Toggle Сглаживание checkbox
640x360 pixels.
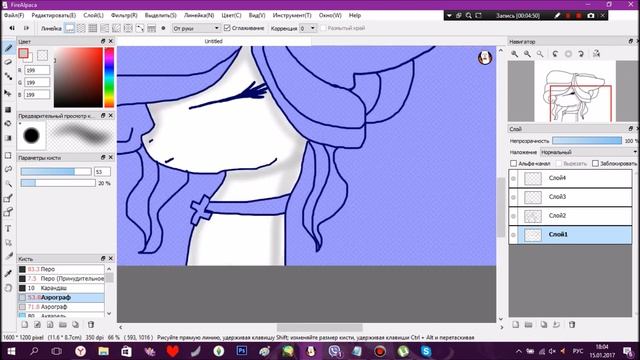227,28
